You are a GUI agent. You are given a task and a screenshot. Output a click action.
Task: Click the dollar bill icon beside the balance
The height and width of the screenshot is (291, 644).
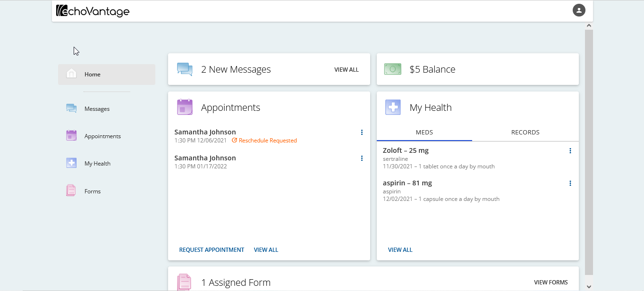coord(392,69)
